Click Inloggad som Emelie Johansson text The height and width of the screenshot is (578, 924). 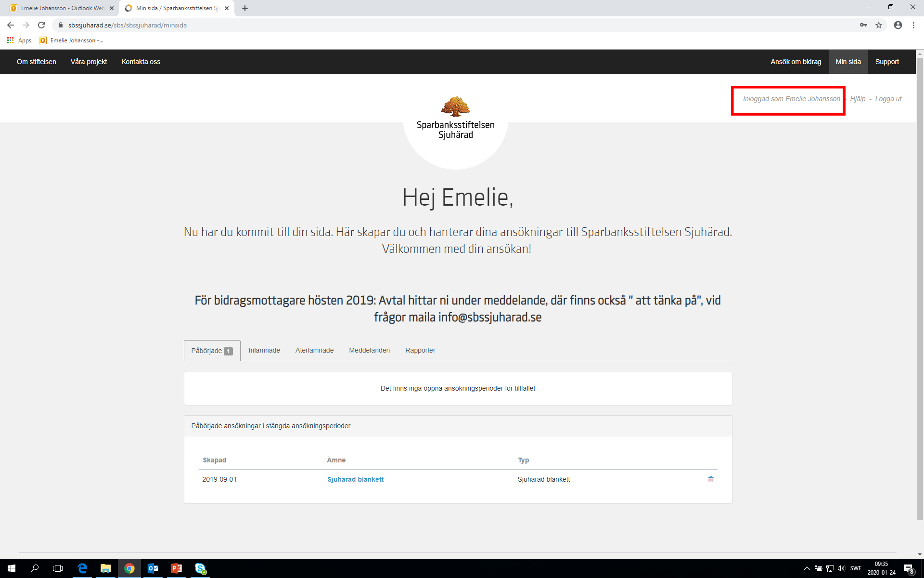[791, 99]
